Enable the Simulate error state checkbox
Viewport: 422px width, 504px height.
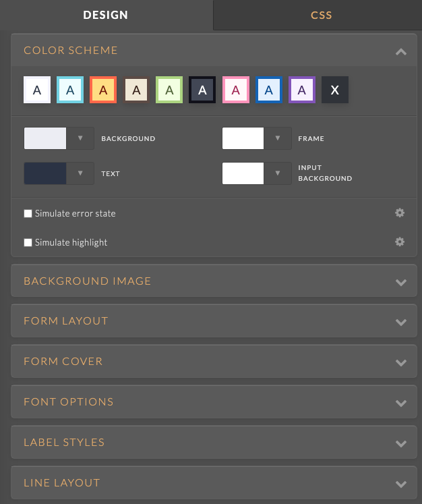pos(28,214)
